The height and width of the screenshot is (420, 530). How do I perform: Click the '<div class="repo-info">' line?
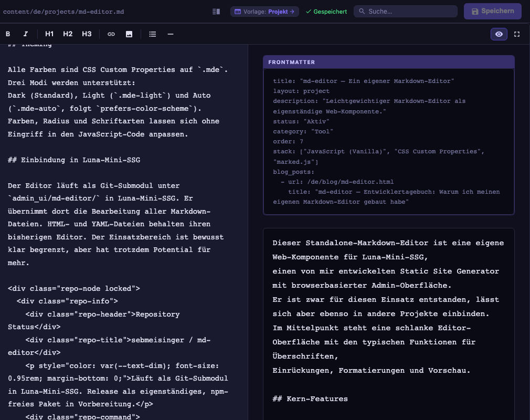[x=67, y=301]
